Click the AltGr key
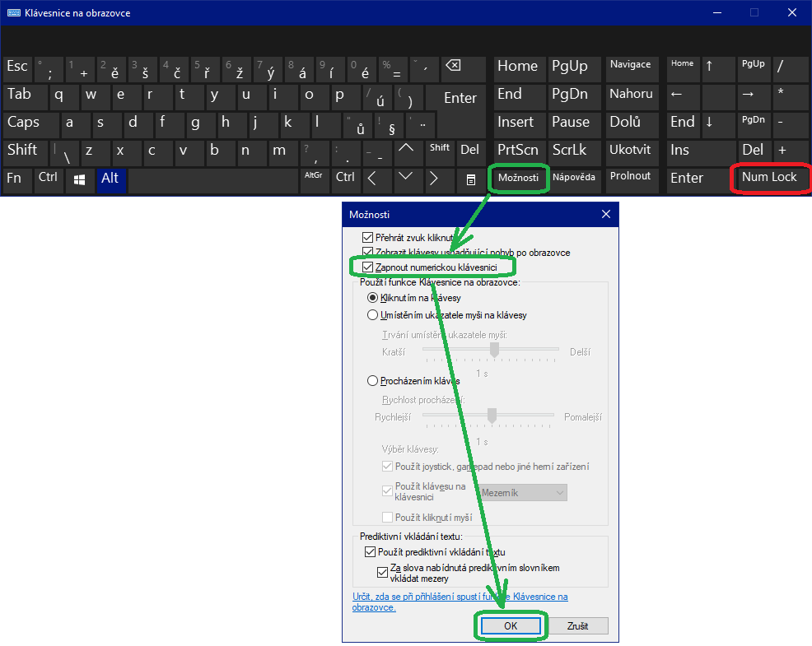The image size is (812, 646). [x=315, y=180]
